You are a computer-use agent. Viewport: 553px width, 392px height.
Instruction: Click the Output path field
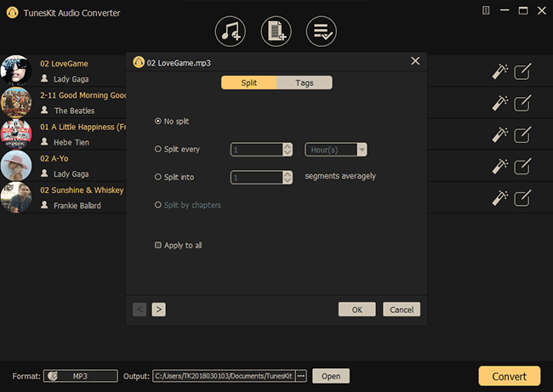click(x=224, y=376)
